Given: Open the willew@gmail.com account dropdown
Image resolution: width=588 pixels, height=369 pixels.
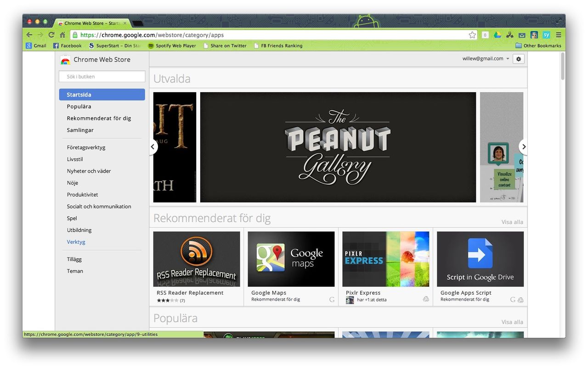Looking at the screenshot, I should (486, 59).
